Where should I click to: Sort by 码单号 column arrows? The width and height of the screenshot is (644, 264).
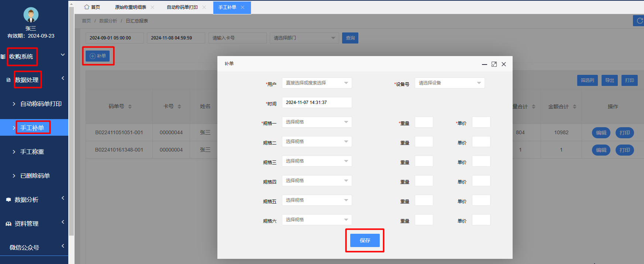coord(130,107)
